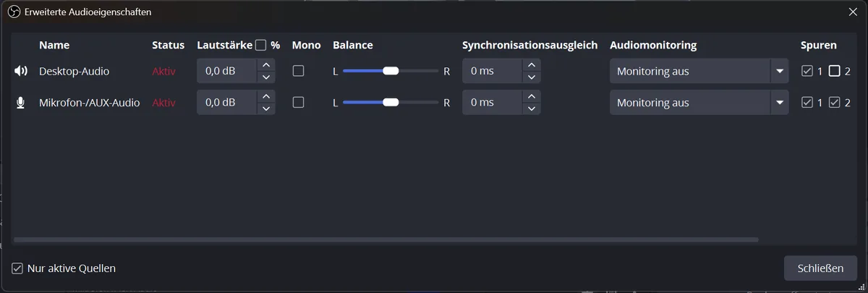The width and height of the screenshot is (868, 293).
Task: Click the Mikrofon-/AUX-Audio microphone icon
Action: pos(20,103)
